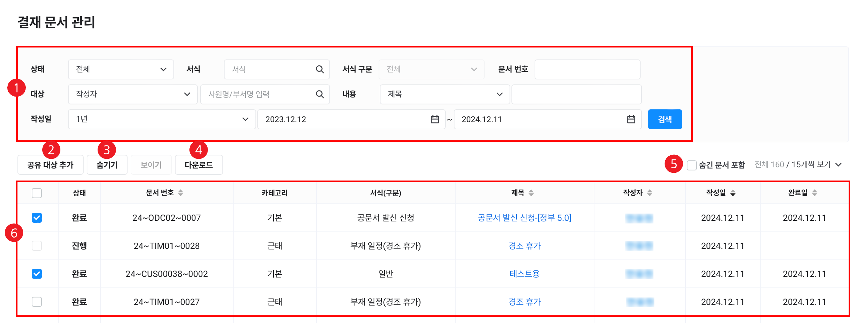Open the start date calendar picker
Image resolution: width=868 pixels, height=323 pixels.
[435, 119]
